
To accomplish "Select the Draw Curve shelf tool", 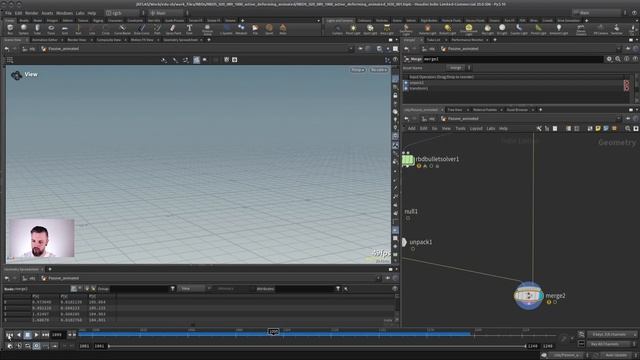I will (x=141, y=29).
